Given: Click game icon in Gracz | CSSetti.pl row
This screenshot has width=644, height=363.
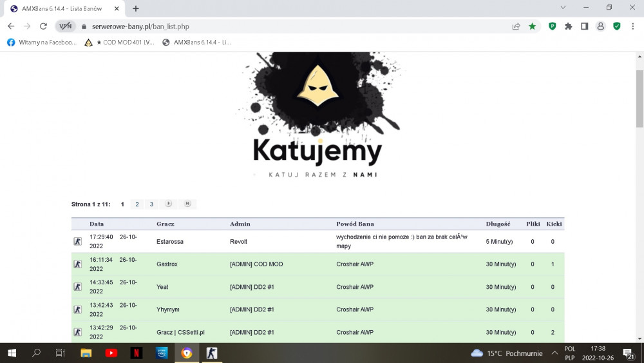Looking at the screenshot, I should coord(78,332).
